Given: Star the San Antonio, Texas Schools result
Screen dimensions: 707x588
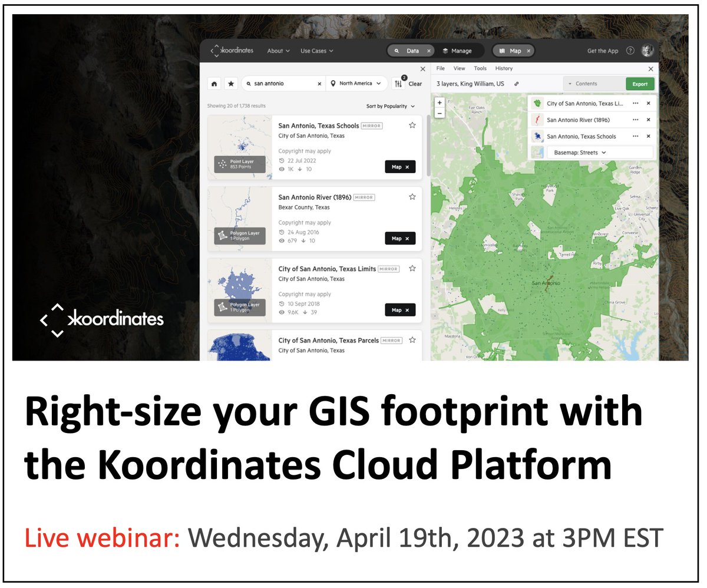Looking at the screenshot, I should (x=412, y=125).
